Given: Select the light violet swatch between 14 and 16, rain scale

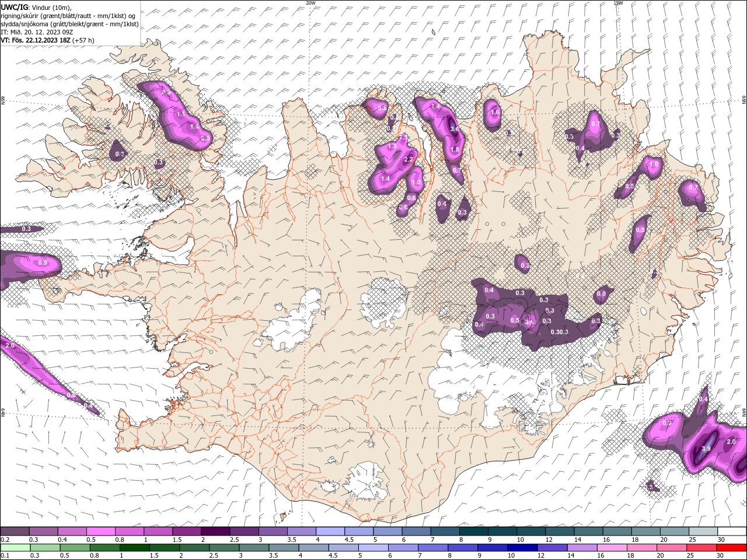Looking at the screenshot, I should (581, 547).
